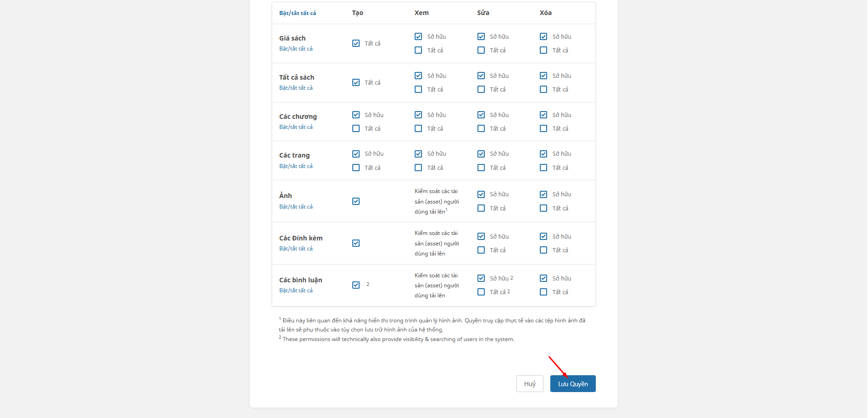Enable Xóa Tất cả for Các trang

pyautogui.click(x=543, y=168)
